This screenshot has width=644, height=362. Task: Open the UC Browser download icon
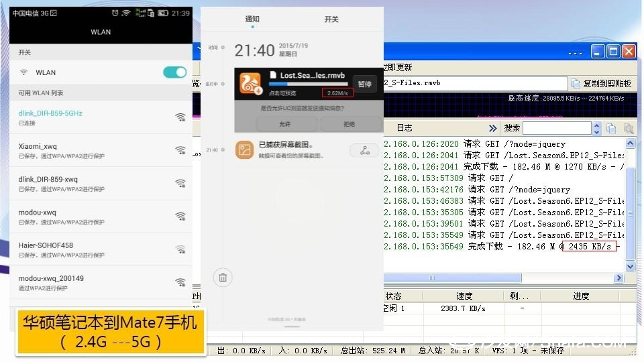[x=250, y=83]
